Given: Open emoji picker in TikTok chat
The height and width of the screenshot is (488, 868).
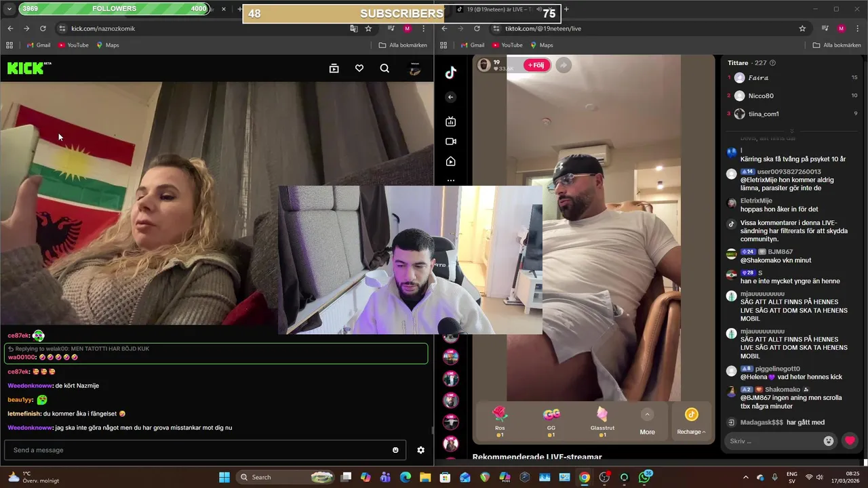Looking at the screenshot, I should click(828, 441).
